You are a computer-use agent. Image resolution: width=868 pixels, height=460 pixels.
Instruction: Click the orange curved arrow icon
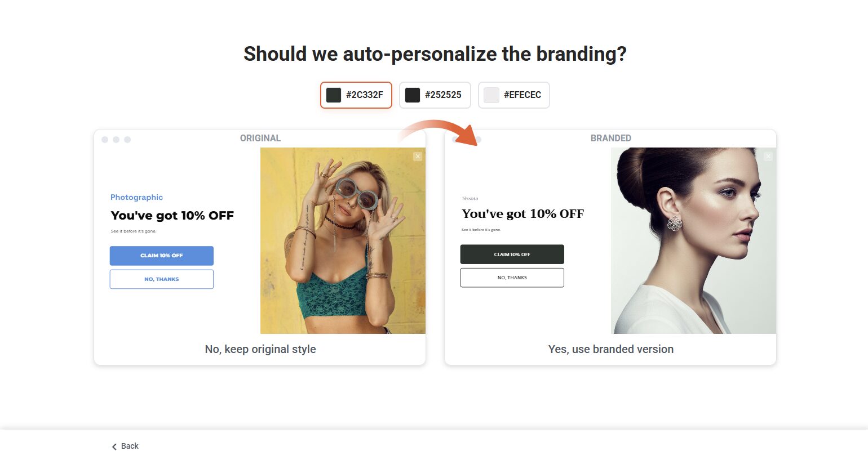(x=439, y=132)
